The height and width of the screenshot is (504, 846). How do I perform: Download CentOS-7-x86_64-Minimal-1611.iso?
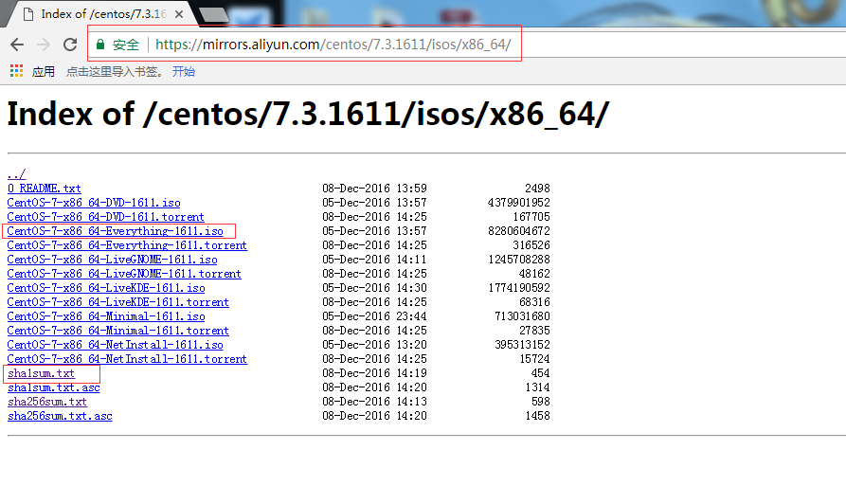(x=106, y=316)
